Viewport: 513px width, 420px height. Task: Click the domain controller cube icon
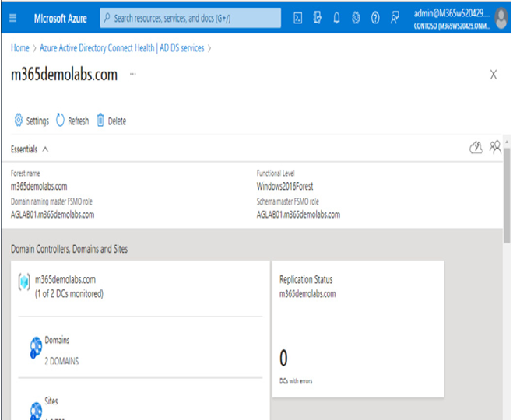click(x=24, y=282)
